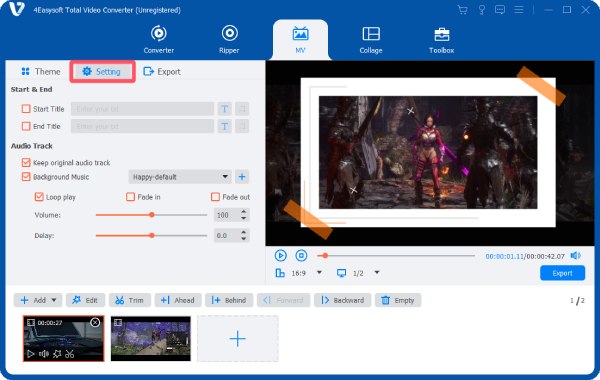Click the Edit button
Viewport: 600px width, 380px height.
(85, 300)
